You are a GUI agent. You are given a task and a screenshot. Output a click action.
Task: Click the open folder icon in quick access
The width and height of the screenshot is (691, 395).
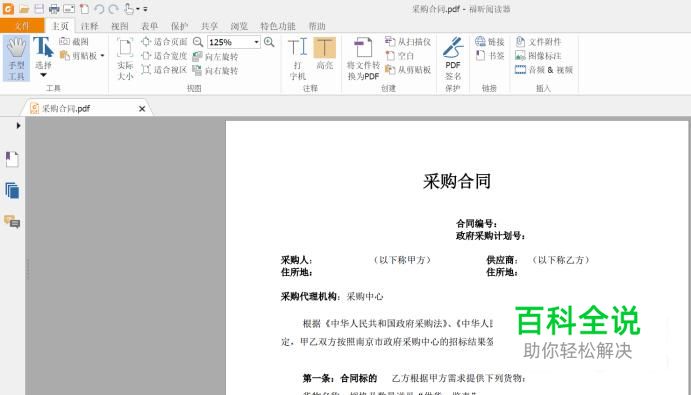click(x=24, y=9)
